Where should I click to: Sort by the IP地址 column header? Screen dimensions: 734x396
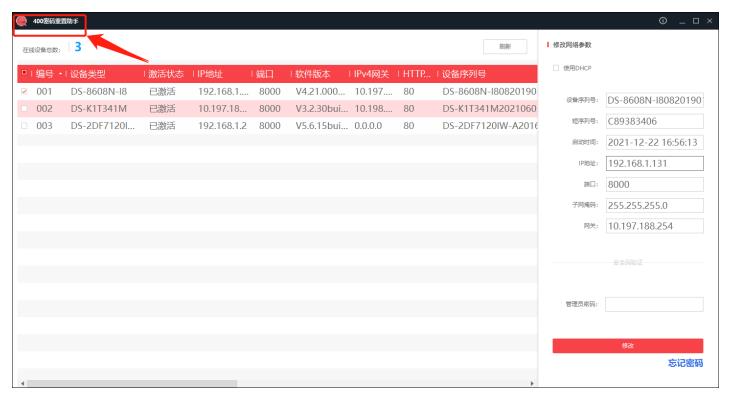210,74
